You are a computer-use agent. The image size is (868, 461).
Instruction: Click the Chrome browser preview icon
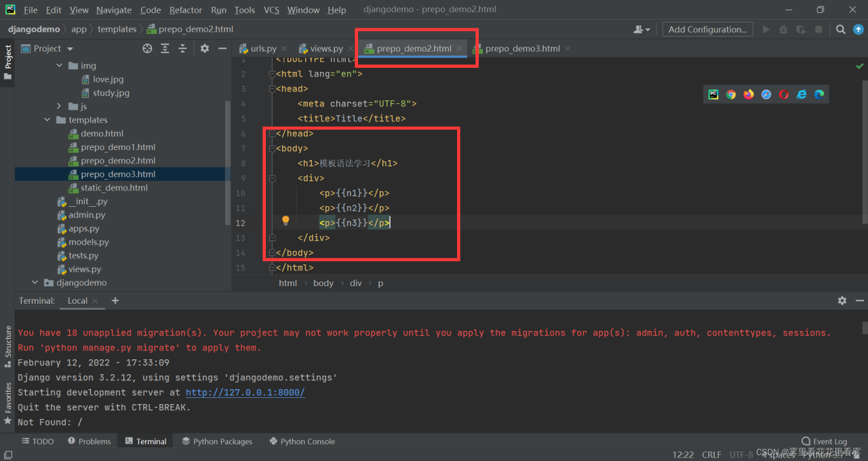tap(731, 95)
